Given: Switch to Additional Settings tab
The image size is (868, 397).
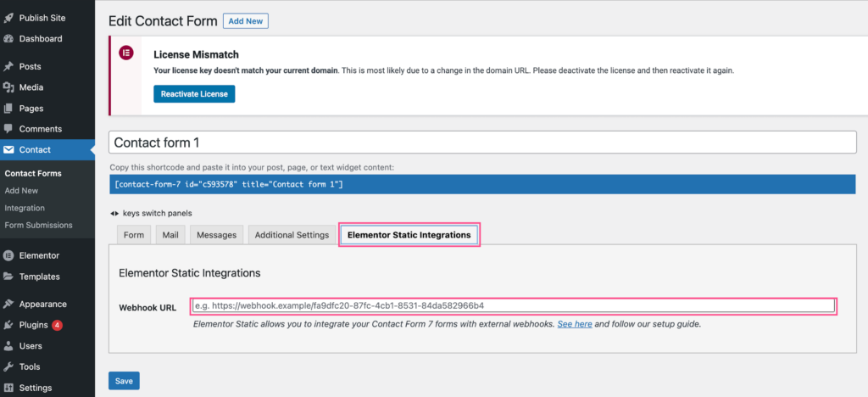Looking at the screenshot, I should (292, 235).
